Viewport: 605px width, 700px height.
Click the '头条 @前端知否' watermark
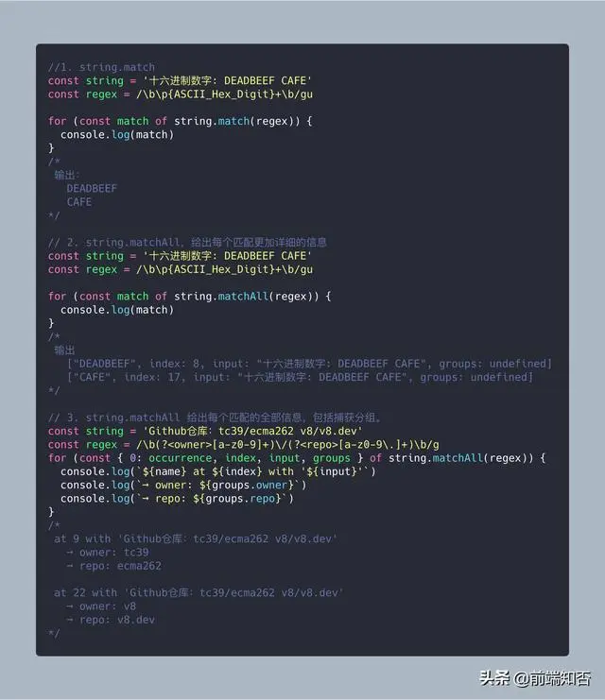[x=535, y=678]
